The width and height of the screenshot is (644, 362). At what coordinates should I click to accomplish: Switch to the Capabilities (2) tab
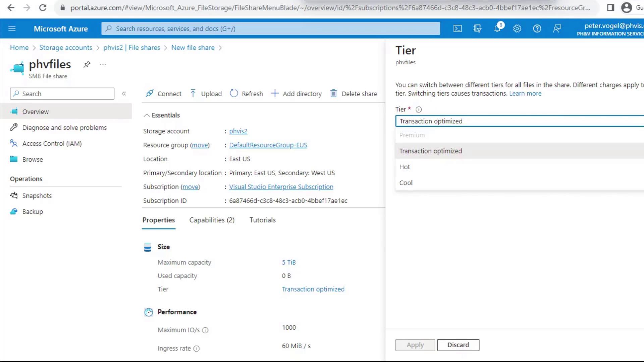pyautogui.click(x=212, y=220)
